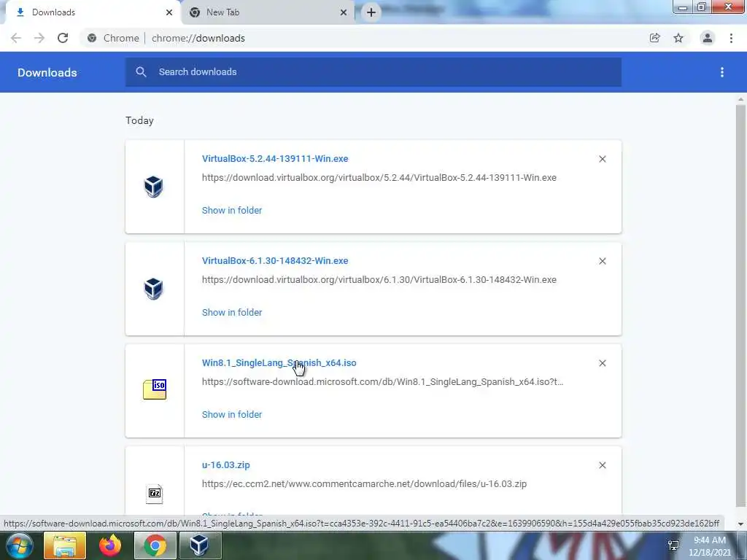Open Chrome's three-dot menu

pyautogui.click(x=731, y=38)
